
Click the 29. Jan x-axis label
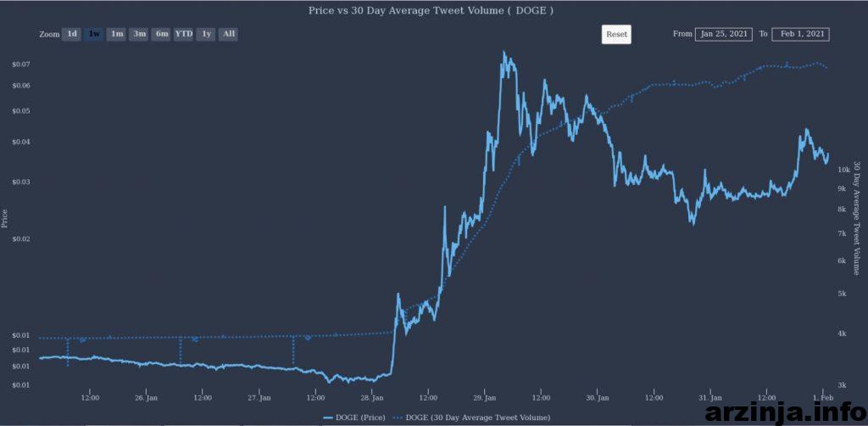pyautogui.click(x=485, y=398)
